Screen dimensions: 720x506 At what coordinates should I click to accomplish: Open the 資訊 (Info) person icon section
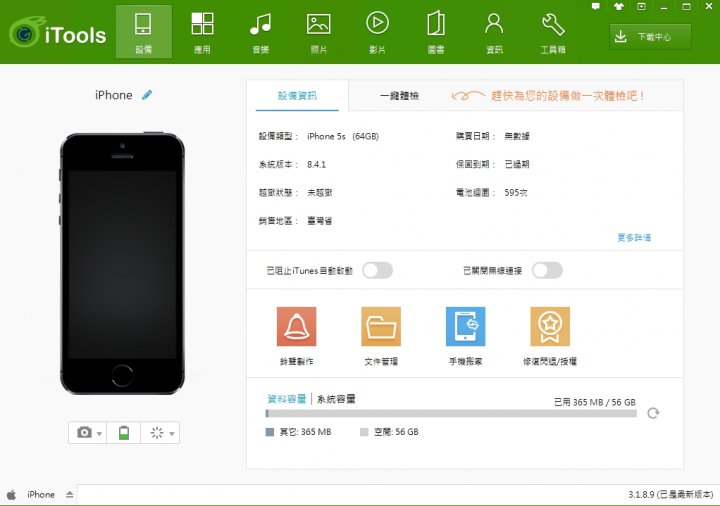[x=494, y=32]
